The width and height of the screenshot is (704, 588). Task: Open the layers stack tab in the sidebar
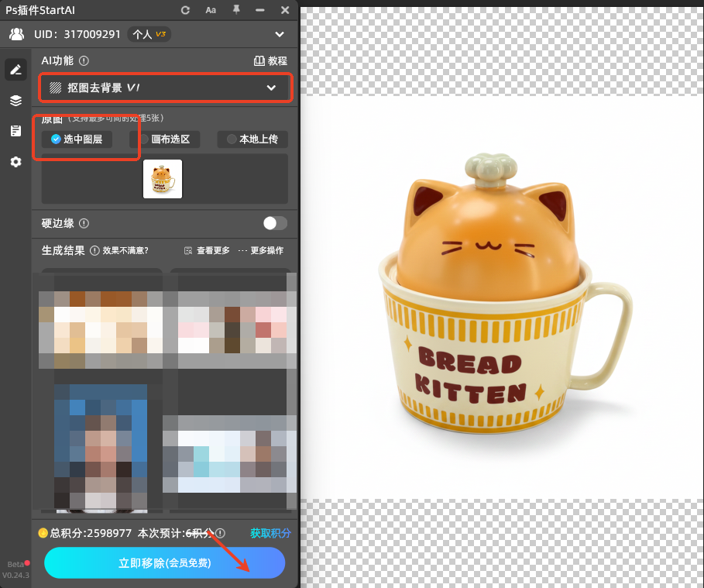pyautogui.click(x=15, y=100)
